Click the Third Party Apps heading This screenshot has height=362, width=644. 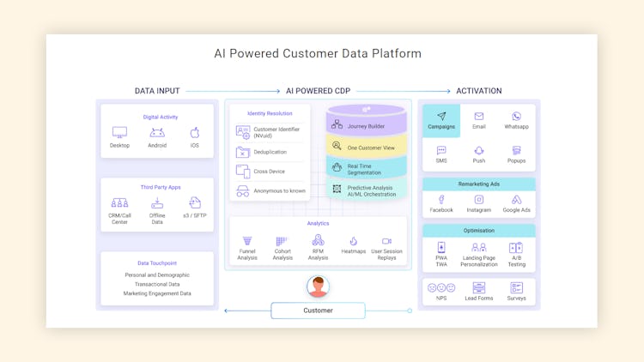pyautogui.click(x=161, y=187)
